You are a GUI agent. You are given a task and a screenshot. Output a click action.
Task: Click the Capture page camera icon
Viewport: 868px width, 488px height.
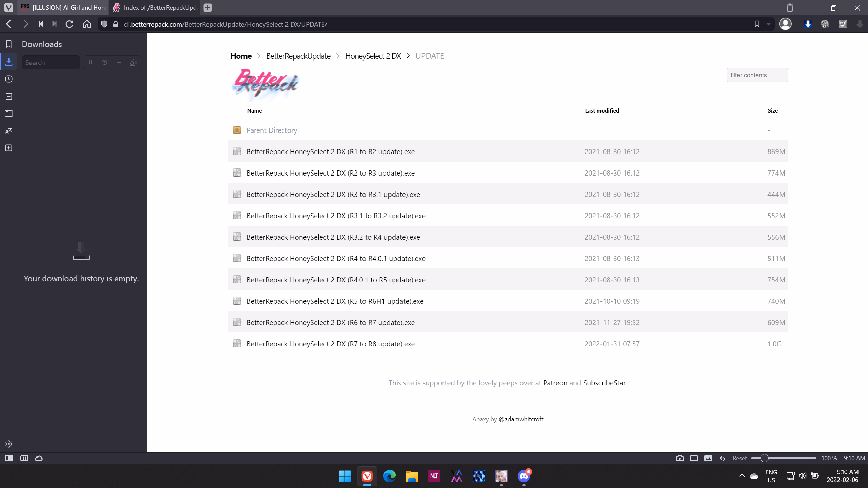point(679,458)
